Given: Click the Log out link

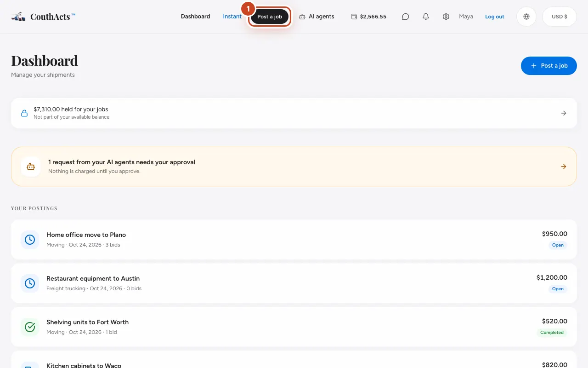Looking at the screenshot, I should click(495, 17).
